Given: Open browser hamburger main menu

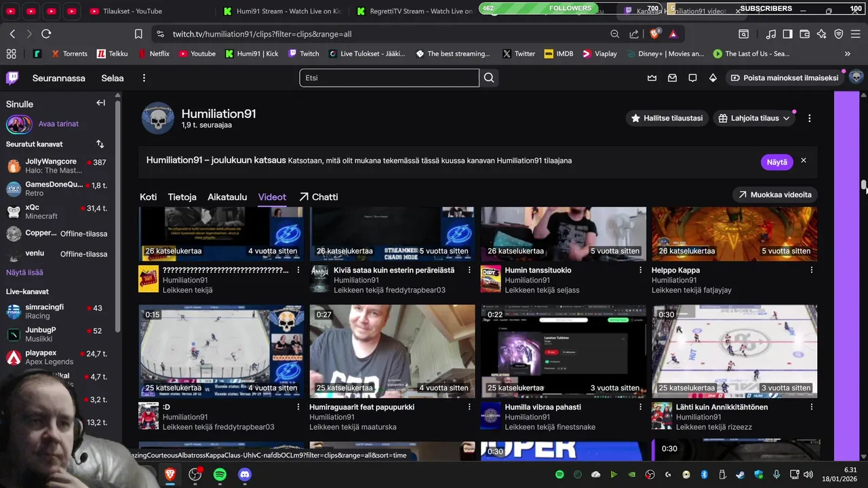Looking at the screenshot, I should pos(856,34).
